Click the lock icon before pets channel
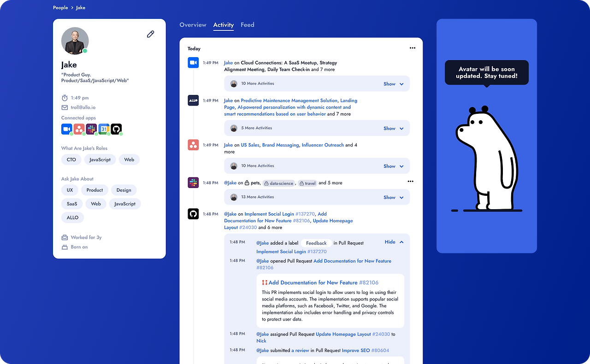The height and width of the screenshot is (364, 590). click(247, 183)
